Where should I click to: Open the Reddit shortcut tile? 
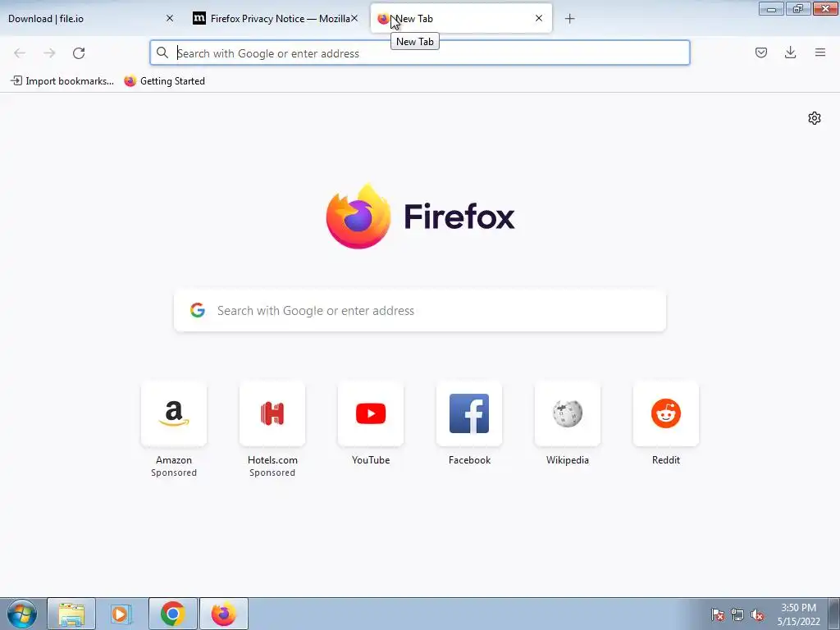click(666, 413)
